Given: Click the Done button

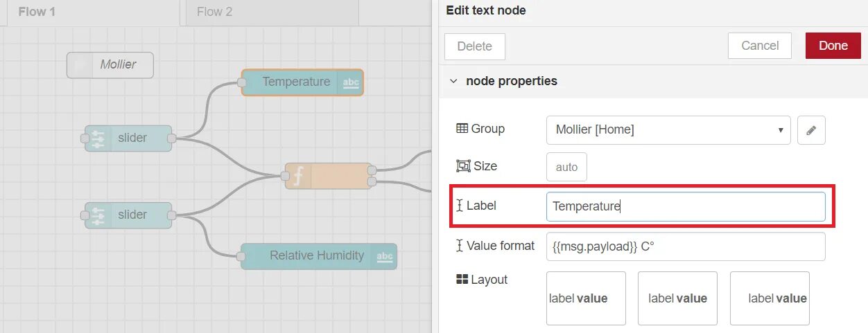Looking at the screenshot, I should point(833,46).
